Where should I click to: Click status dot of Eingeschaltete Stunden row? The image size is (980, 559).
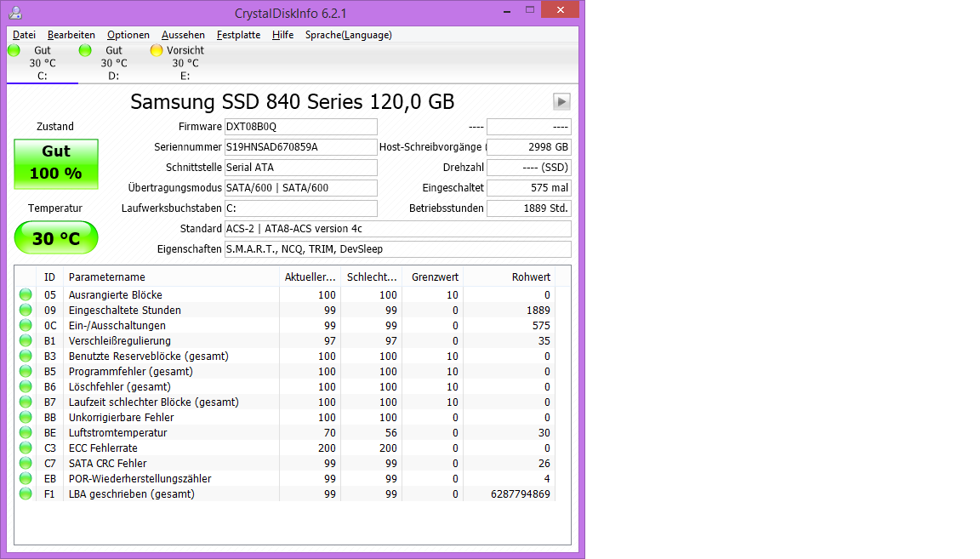25,311
